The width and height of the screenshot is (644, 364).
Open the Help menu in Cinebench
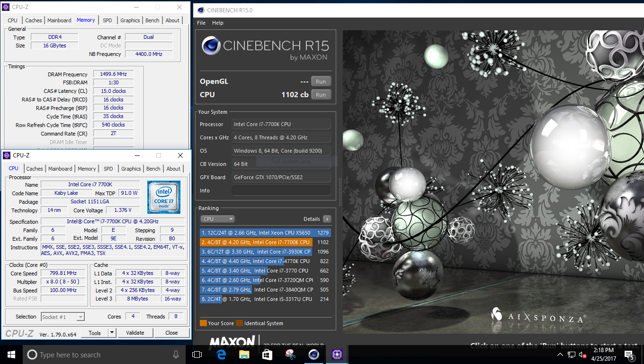[218, 23]
